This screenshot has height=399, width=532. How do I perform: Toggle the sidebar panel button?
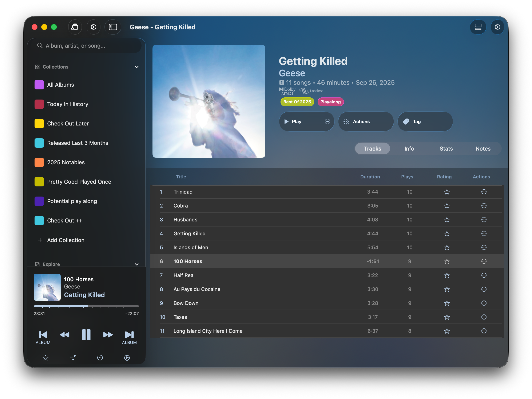(113, 27)
